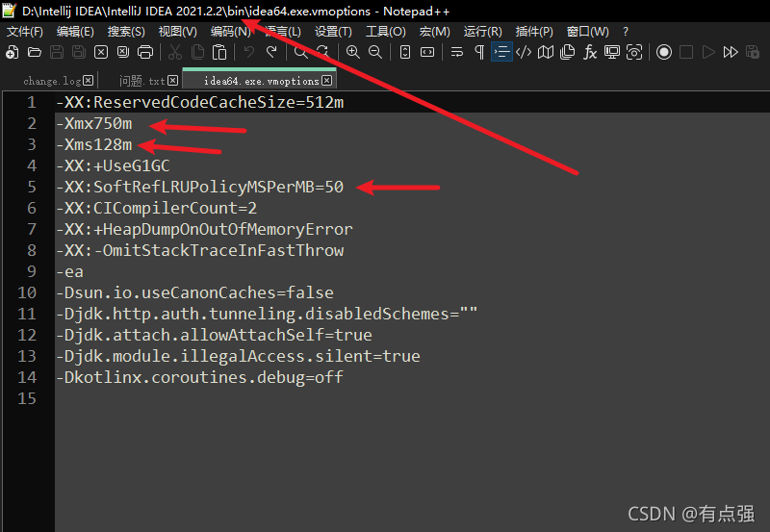This screenshot has width=770, height=532.
Task: Close the change.log tab
Action: 88,81
